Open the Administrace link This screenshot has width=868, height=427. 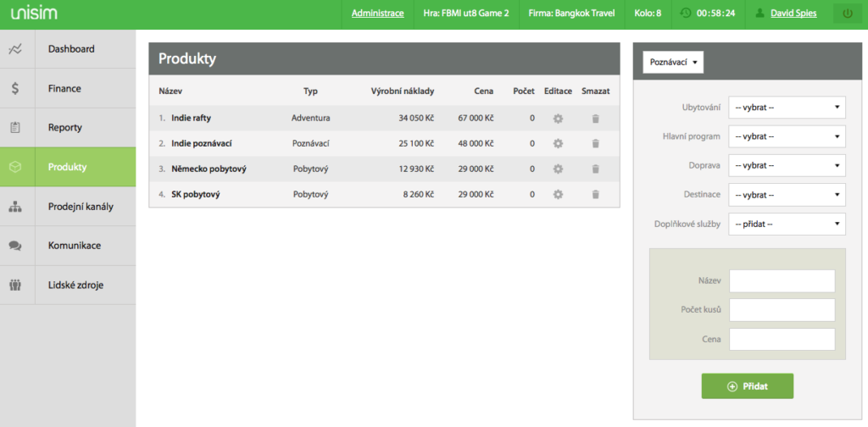(x=377, y=14)
